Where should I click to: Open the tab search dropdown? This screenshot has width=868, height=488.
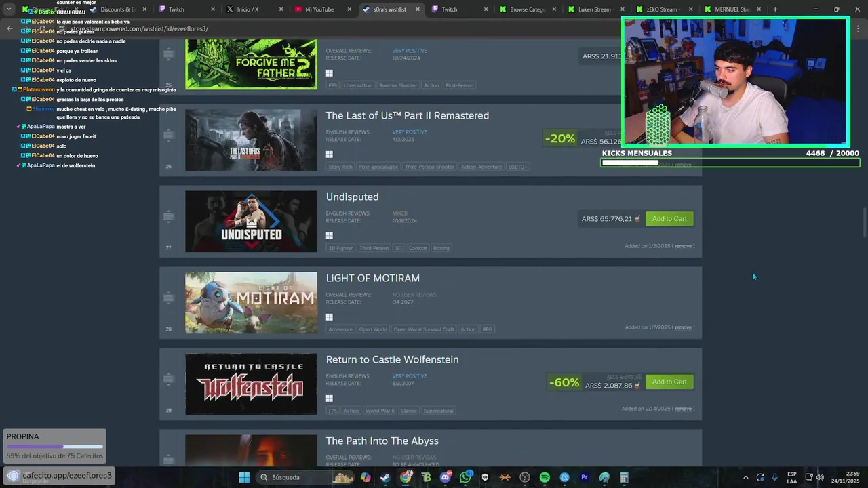coord(8,9)
